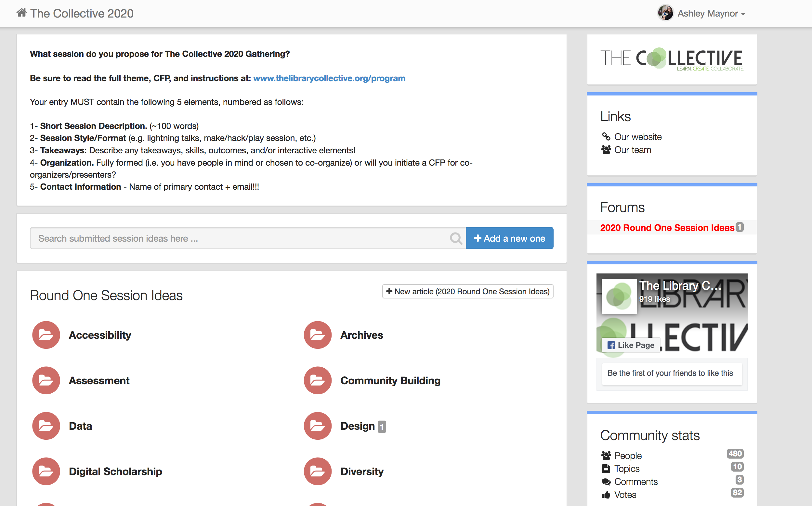Open the Digital Scholarship category

(x=115, y=472)
